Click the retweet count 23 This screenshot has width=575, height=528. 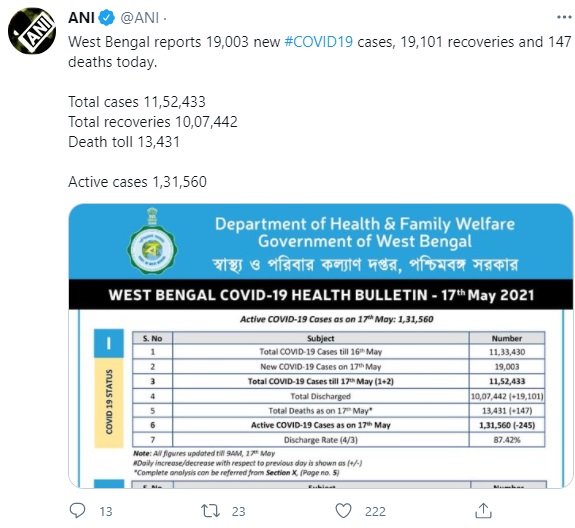[238, 512]
